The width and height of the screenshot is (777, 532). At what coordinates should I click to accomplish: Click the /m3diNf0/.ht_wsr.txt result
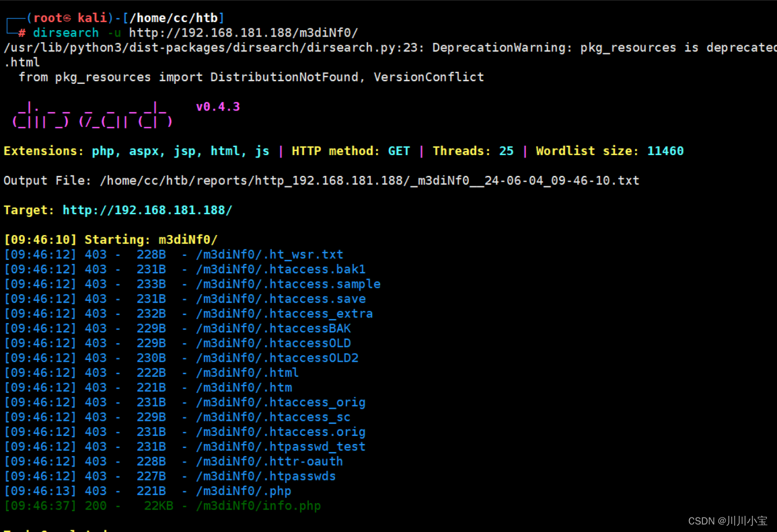click(269, 254)
